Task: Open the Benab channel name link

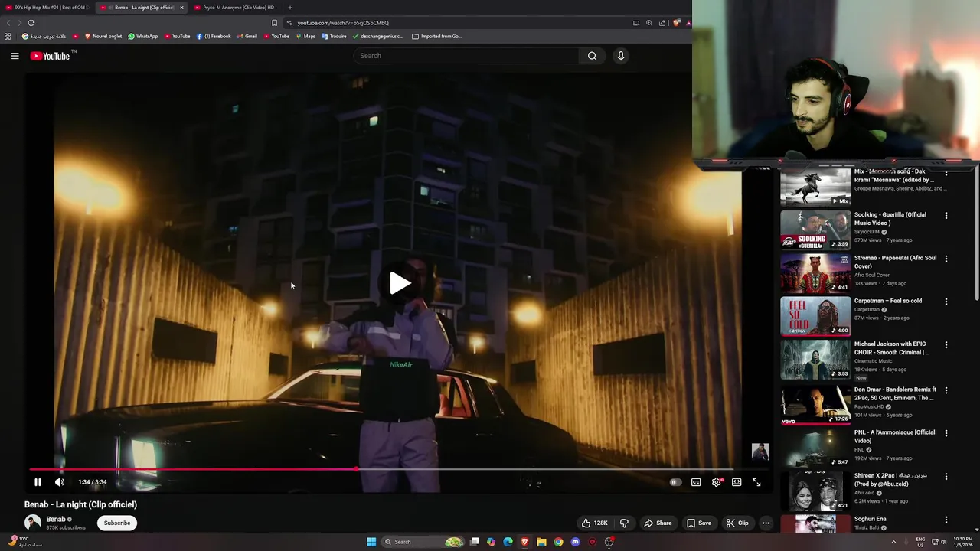Action: 56,520
